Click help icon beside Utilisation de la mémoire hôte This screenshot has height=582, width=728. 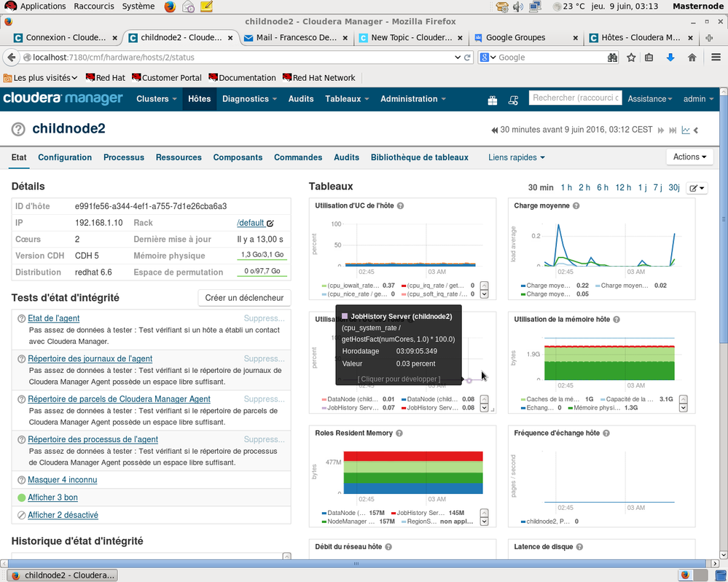(x=617, y=320)
